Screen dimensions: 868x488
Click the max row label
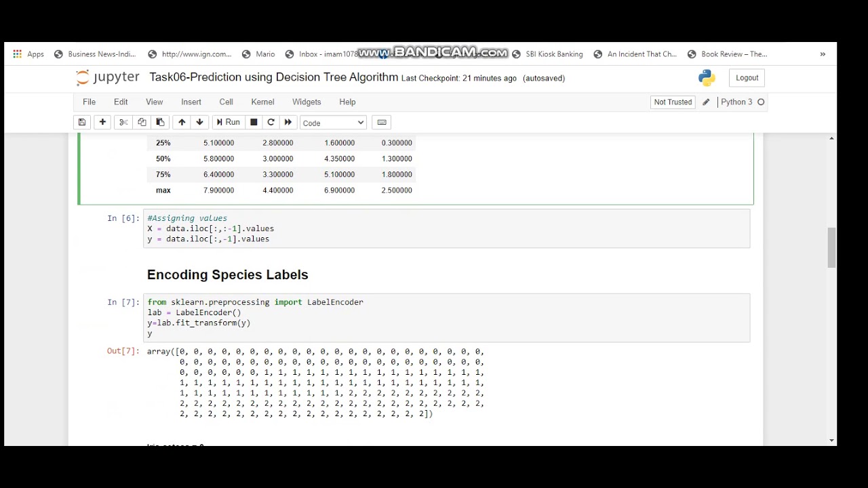[x=163, y=190]
